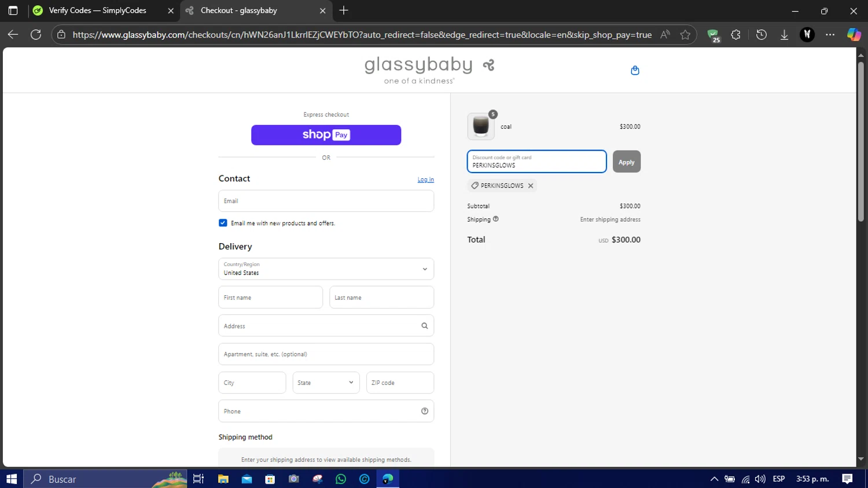Click the $300.00 total amount
Image resolution: width=868 pixels, height=488 pixels.
[626, 240]
